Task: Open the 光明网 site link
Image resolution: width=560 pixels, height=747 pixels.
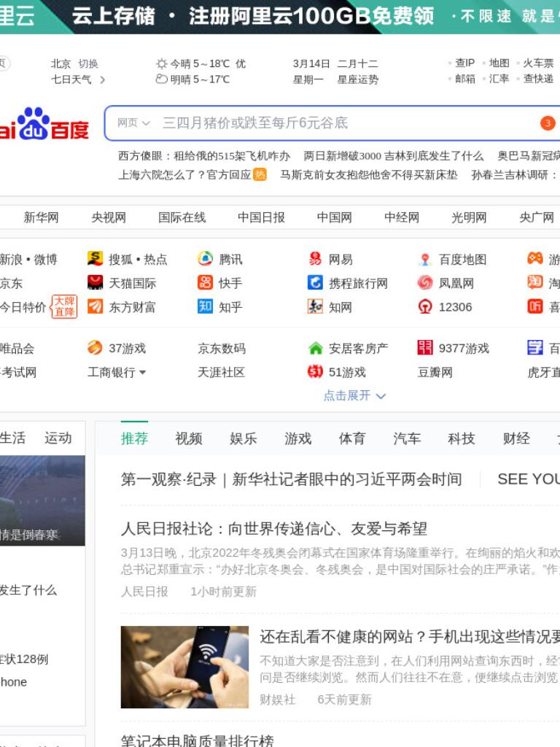Action: tap(469, 217)
